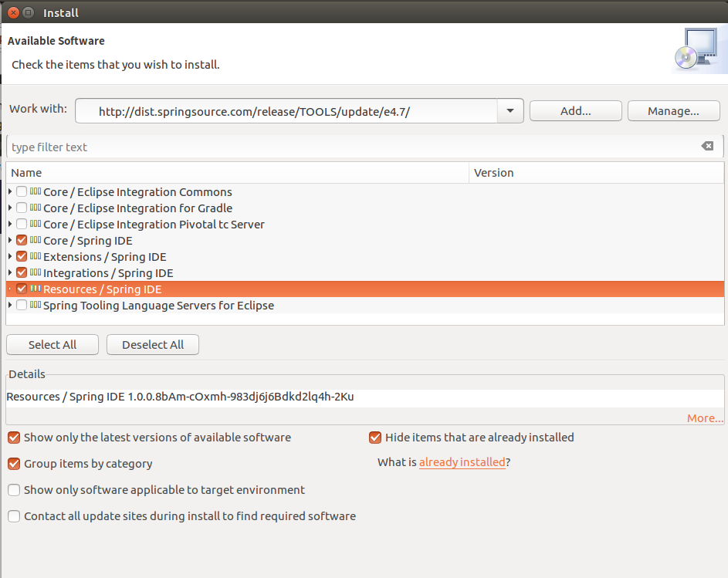
Task: Enable Contact all update sites during install
Action: (14, 516)
